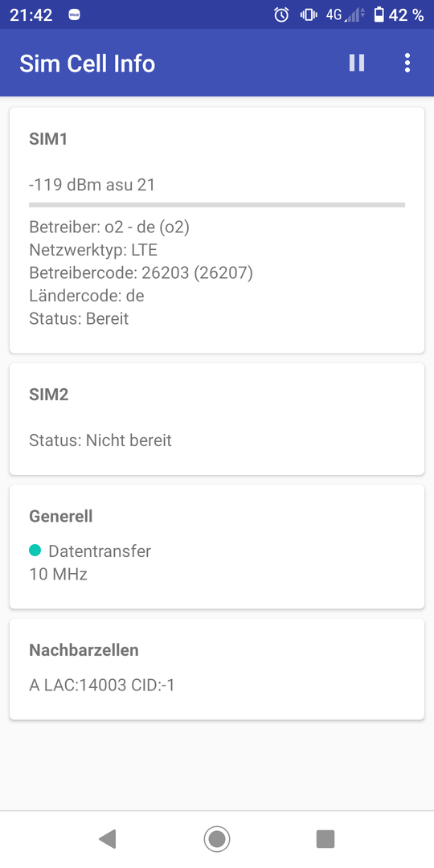Tap the notification icon beside the clock
434x868 pixels.
[x=75, y=15]
